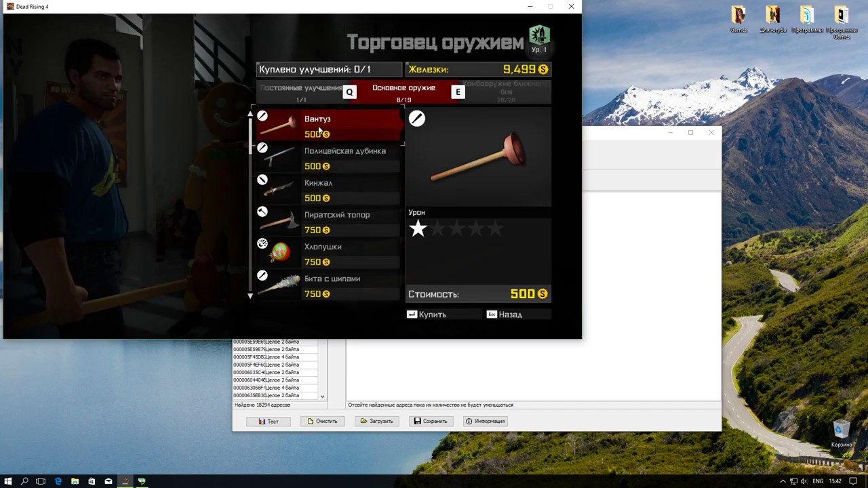Show hidden system tray icons
Viewport: 868px width, 488px height.
pos(783,481)
